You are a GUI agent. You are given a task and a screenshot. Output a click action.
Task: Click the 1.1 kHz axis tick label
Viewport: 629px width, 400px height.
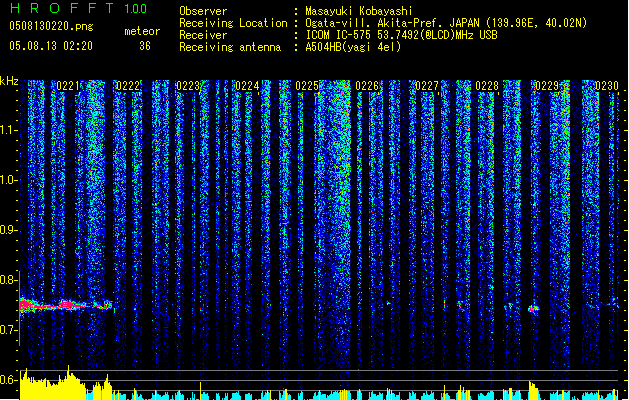click(9, 130)
